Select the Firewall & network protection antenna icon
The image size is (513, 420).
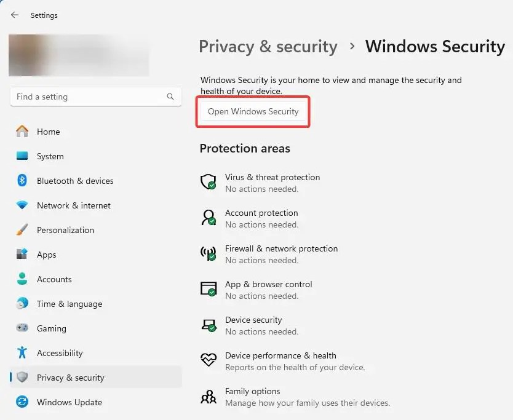[209, 253]
